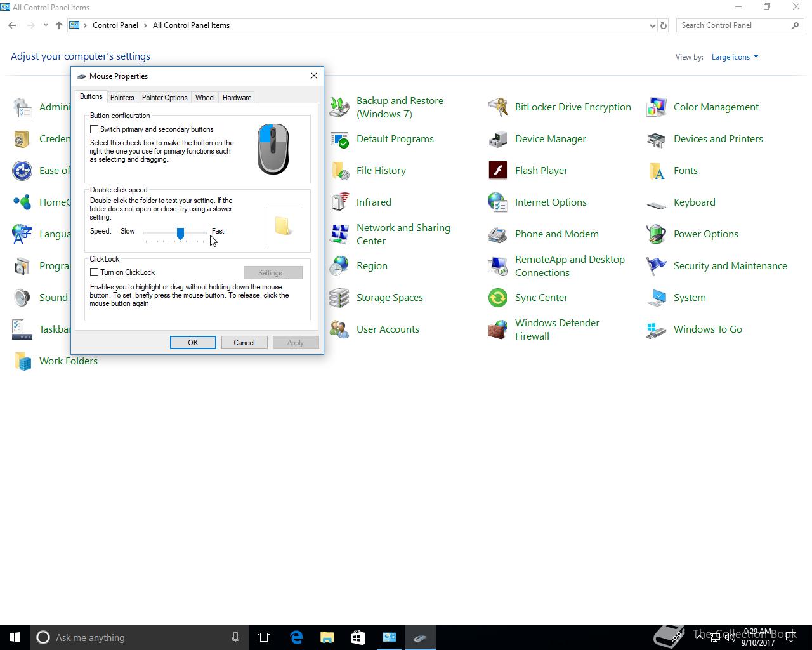
Task: Open the Internet Options icon
Action: coord(498,202)
